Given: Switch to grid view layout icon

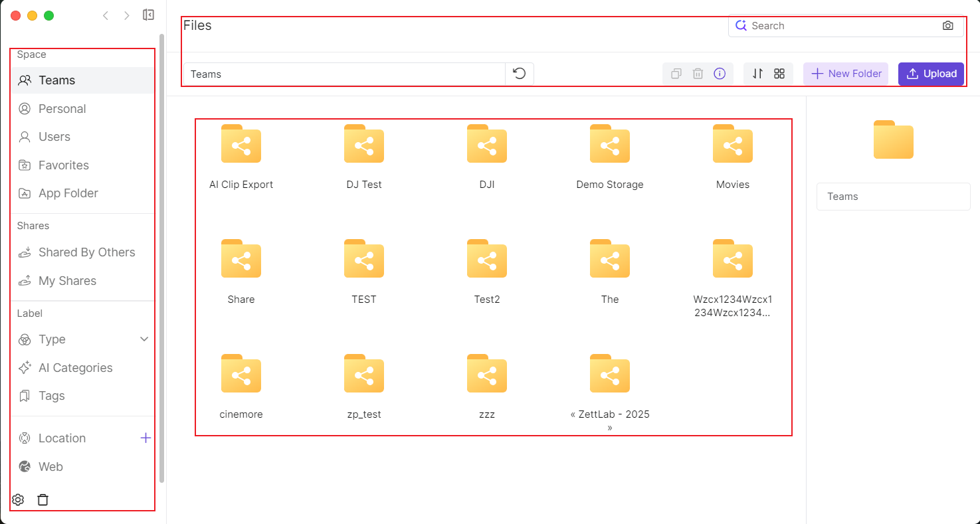Looking at the screenshot, I should [x=779, y=74].
